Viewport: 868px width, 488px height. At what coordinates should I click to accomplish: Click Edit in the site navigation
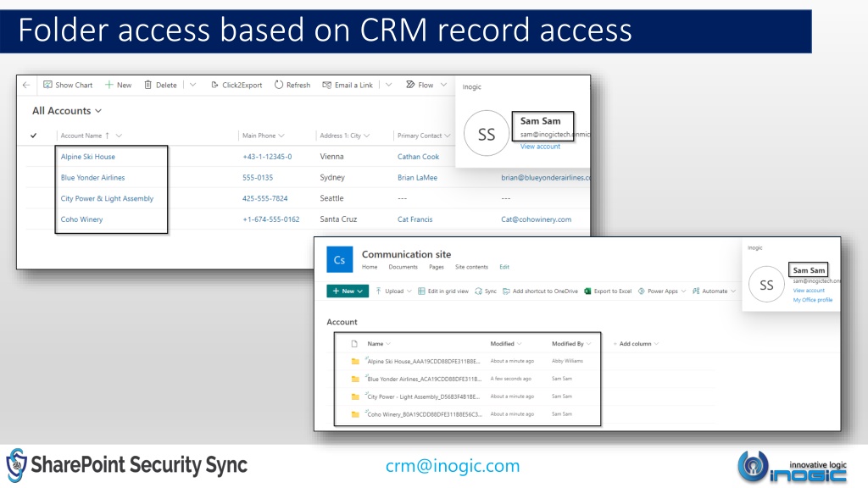pyautogui.click(x=504, y=267)
